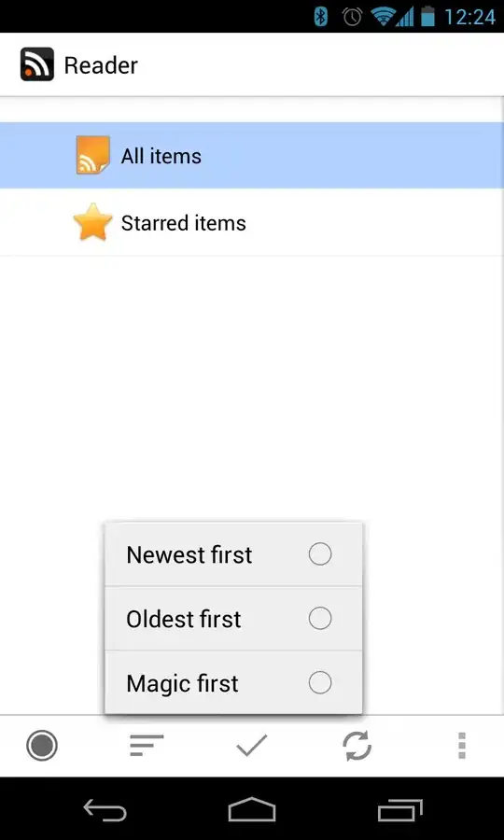Choose Oldest first menu entry text
The image size is (504, 840).
pyautogui.click(x=184, y=619)
